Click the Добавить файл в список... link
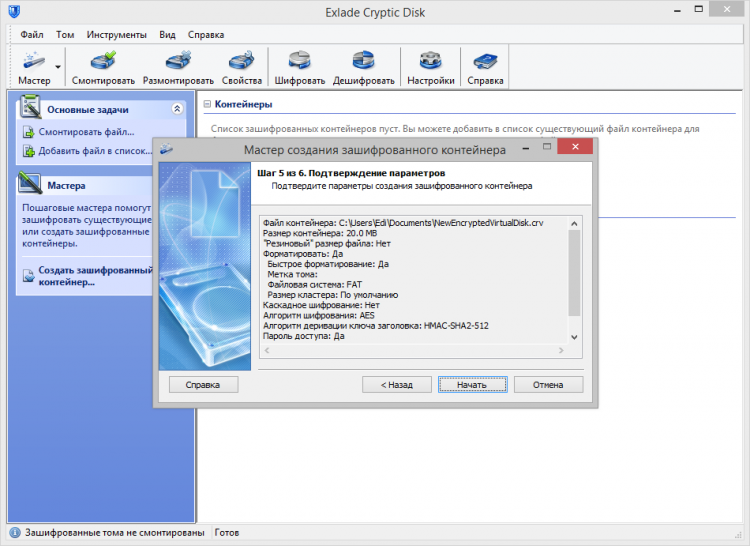Screen dimensions: 750x546 coord(95,151)
